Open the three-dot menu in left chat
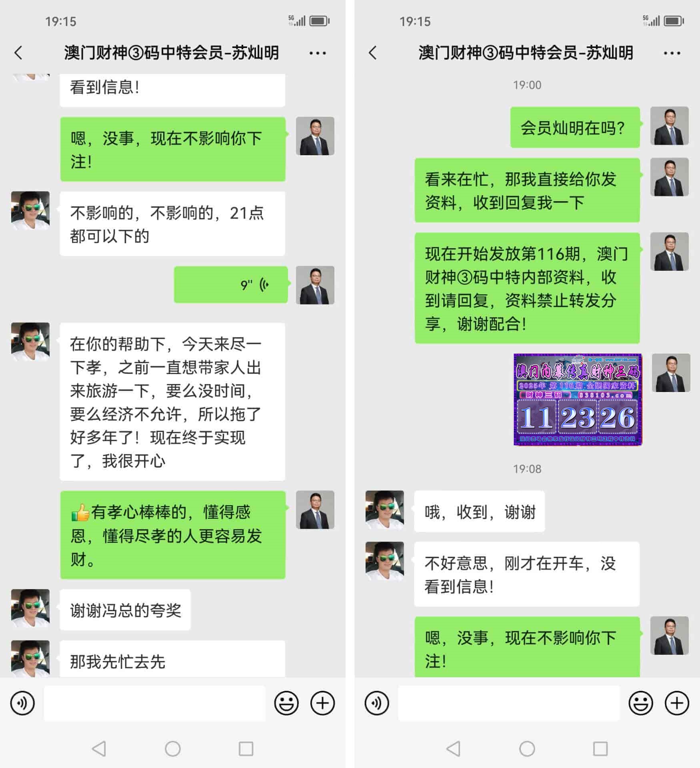This screenshot has height=768, width=700. tap(318, 53)
